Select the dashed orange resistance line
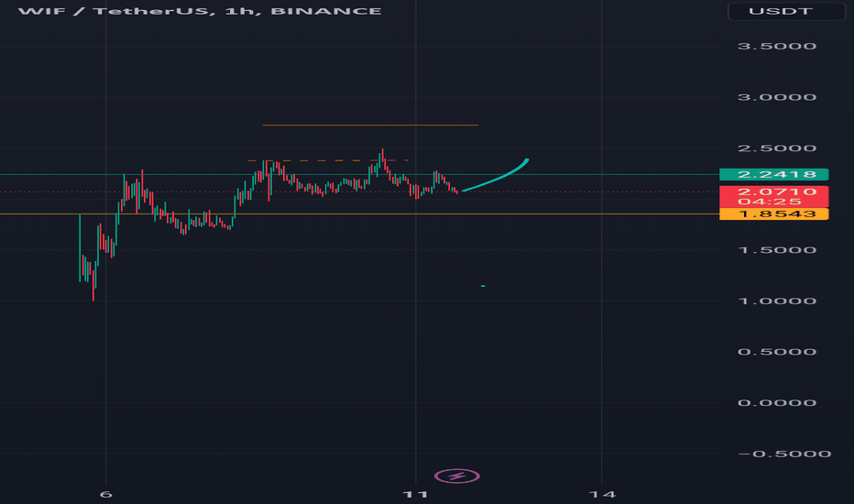The height and width of the screenshot is (504, 854). [x=328, y=160]
